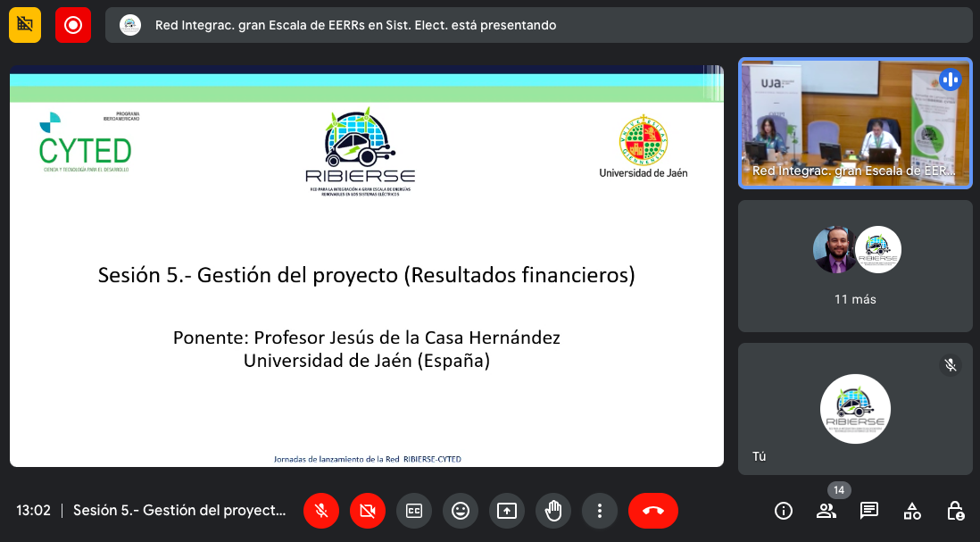Open the activities panel

point(912,511)
